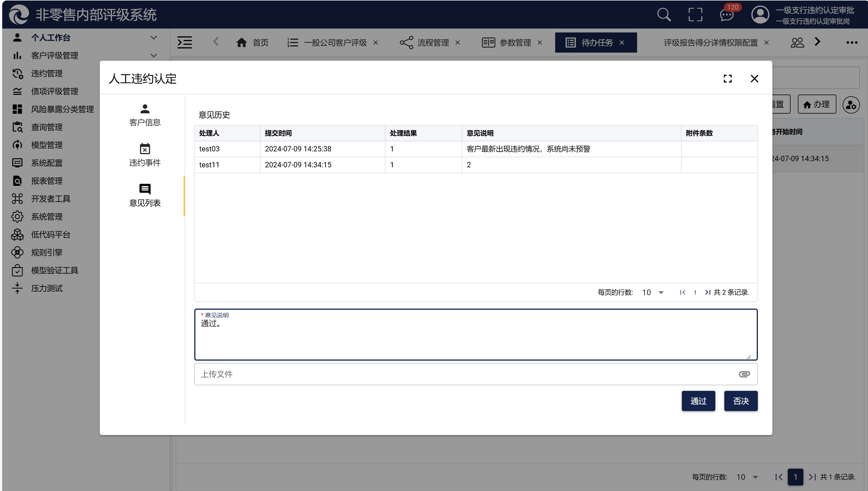
Task: Expand 个人工作台 sidebar menu
Action: coord(51,37)
